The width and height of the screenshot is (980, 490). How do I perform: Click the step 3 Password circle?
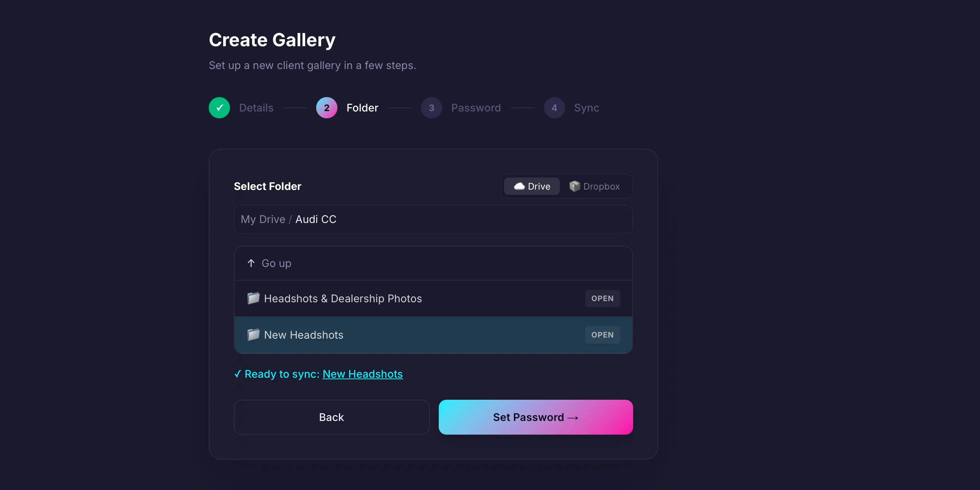[431, 108]
